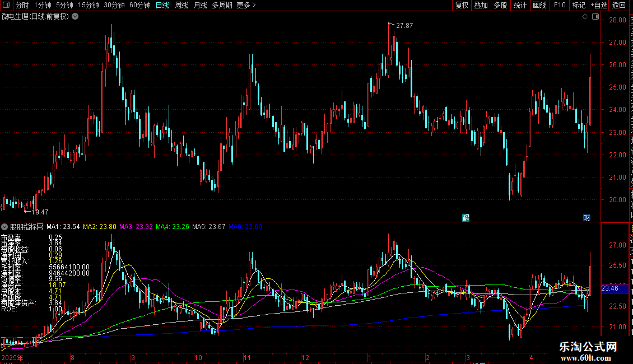Toggle the right side panel icon

pyautogui.click(x=595, y=17)
